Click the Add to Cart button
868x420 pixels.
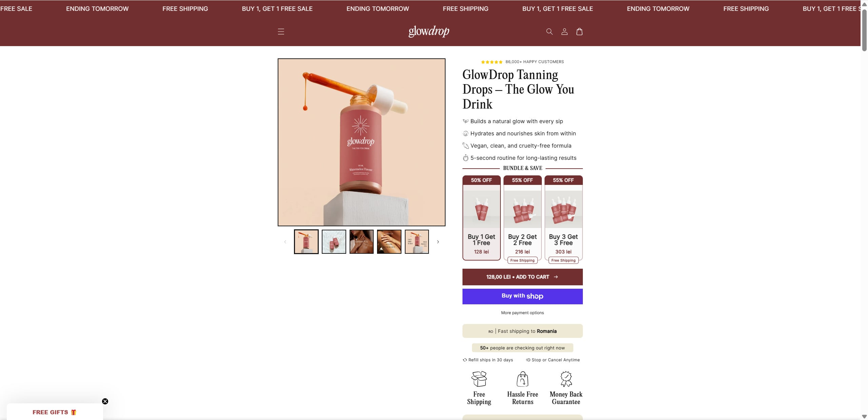click(522, 277)
